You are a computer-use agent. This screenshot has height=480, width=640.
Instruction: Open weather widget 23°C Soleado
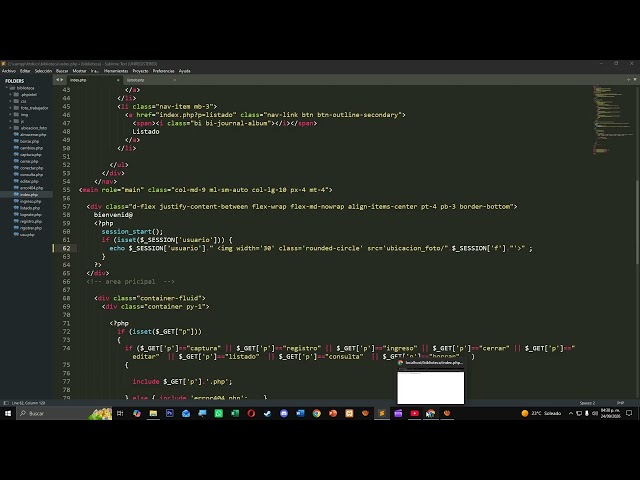541,413
